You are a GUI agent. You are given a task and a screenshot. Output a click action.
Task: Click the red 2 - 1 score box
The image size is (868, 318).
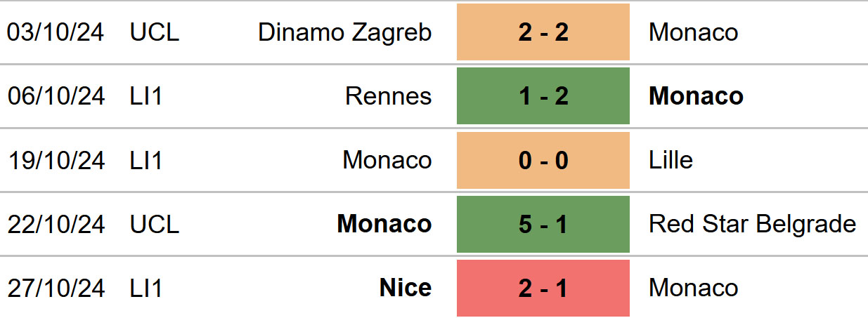pos(543,288)
